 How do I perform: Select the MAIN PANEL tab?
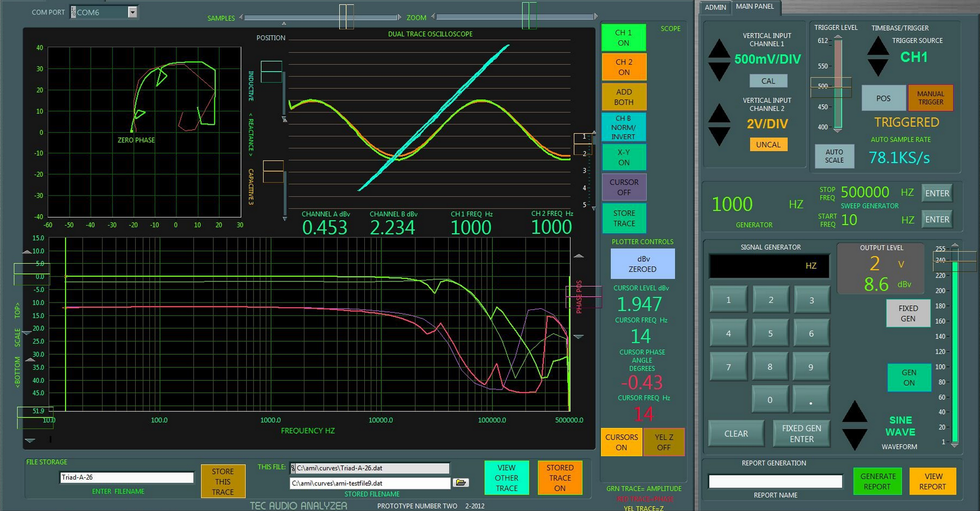pos(754,6)
